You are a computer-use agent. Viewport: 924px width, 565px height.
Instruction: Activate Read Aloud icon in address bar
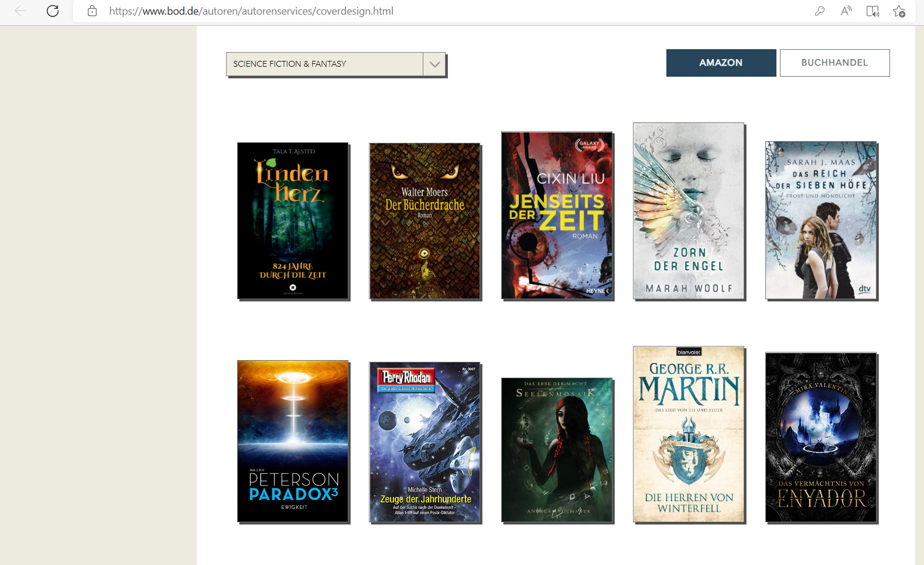click(846, 11)
